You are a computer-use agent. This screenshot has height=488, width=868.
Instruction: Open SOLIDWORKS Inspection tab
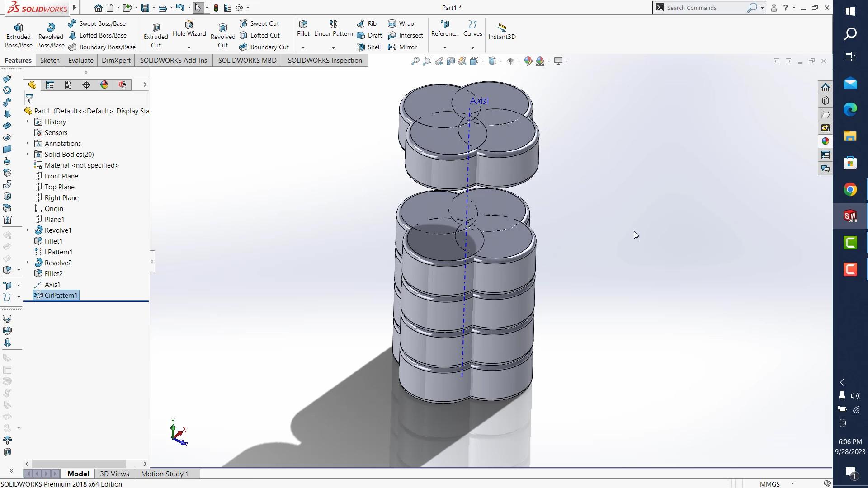325,61
